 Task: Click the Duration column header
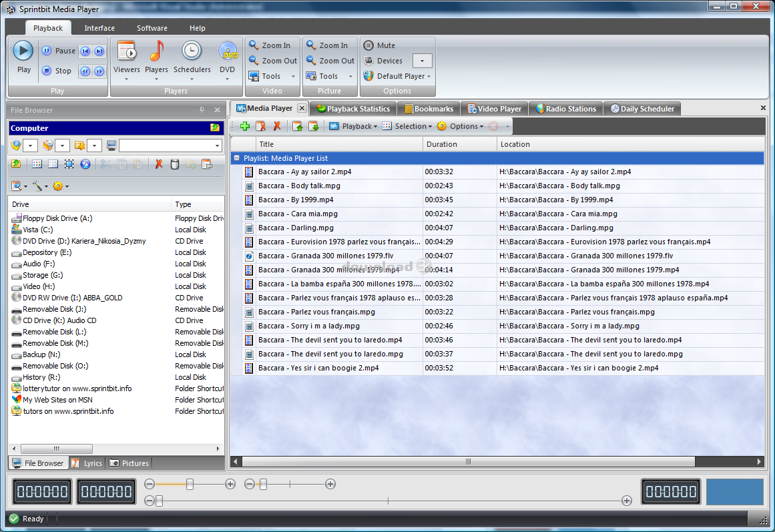pyautogui.click(x=460, y=144)
